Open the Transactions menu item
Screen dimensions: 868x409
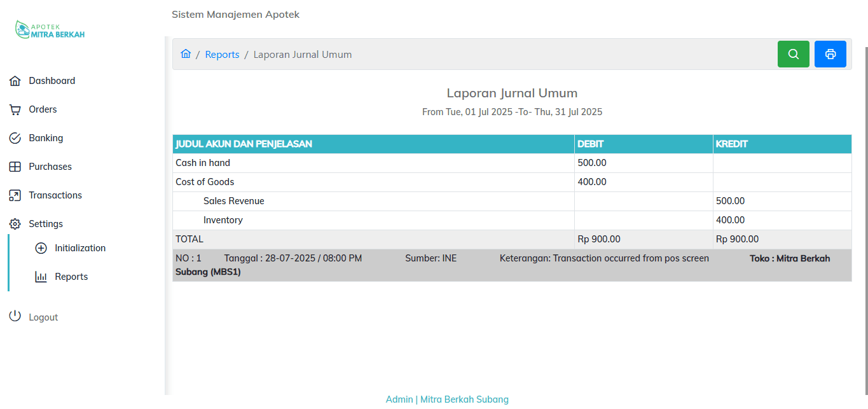pyautogui.click(x=55, y=195)
